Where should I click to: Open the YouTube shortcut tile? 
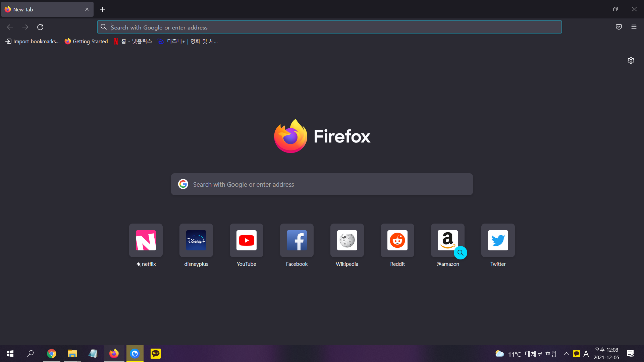pyautogui.click(x=247, y=245)
